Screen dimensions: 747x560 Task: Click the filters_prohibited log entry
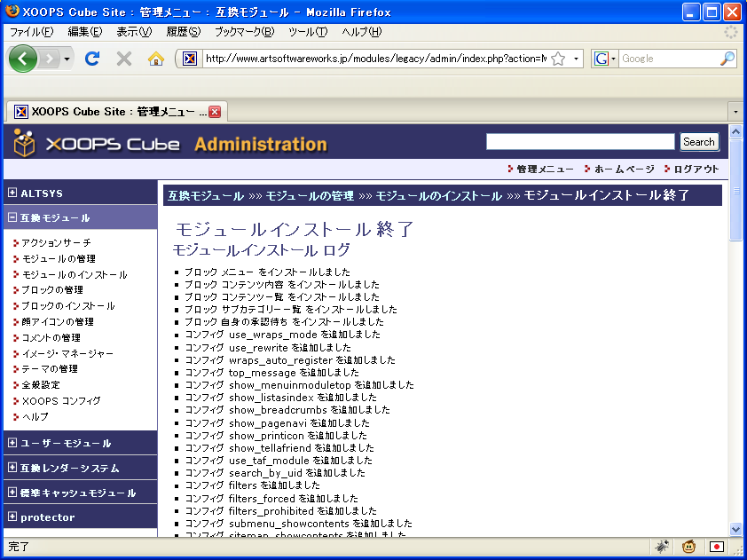(x=280, y=511)
